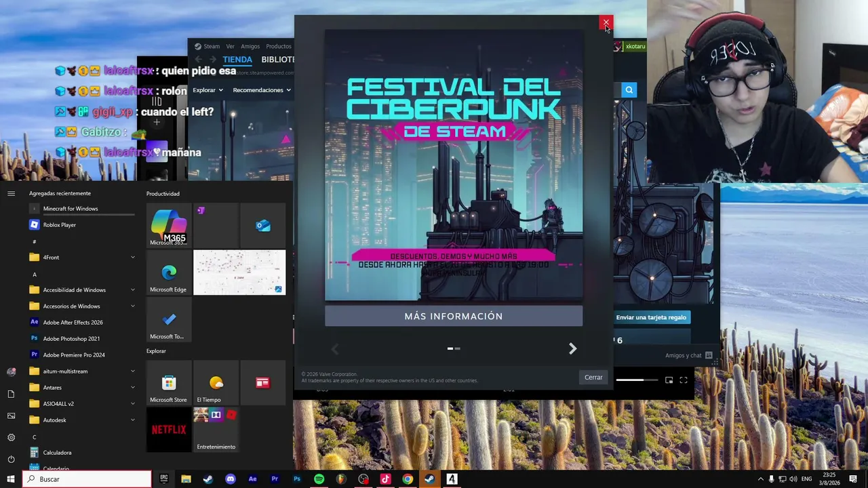Open After Effects taskbar icon
Image resolution: width=868 pixels, height=488 pixels.
[x=252, y=479]
